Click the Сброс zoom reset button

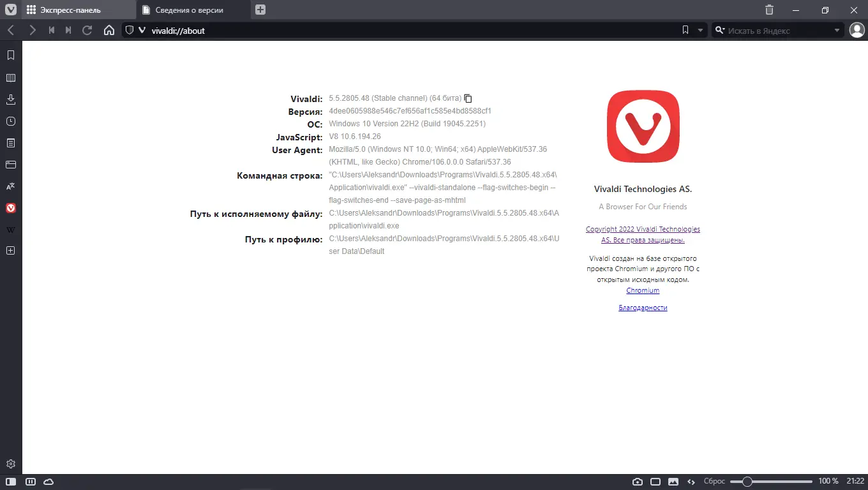tap(714, 481)
